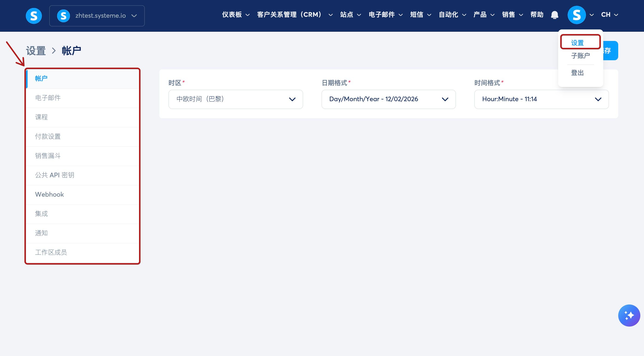Click the 设置 breadcrumb link
644x356 pixels.
[36, 51]
